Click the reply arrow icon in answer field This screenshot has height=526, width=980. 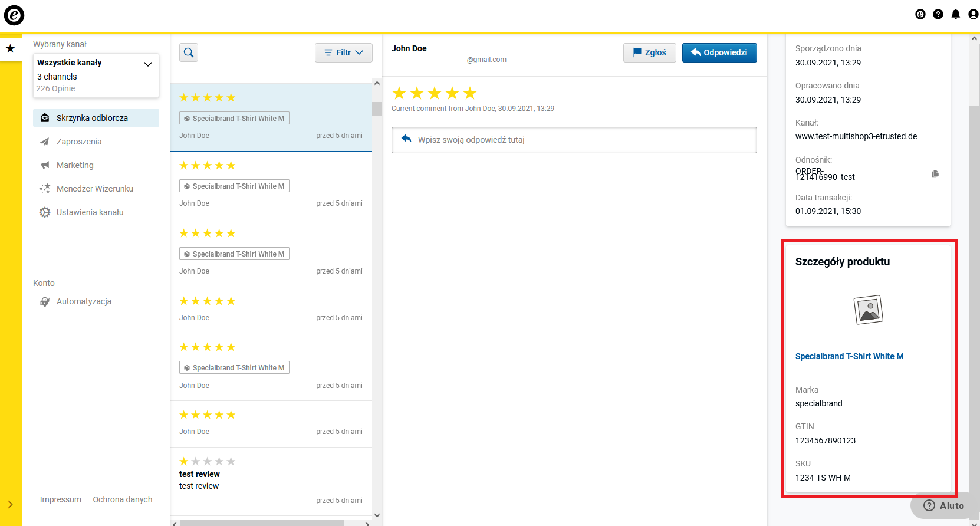pos(406,139)
